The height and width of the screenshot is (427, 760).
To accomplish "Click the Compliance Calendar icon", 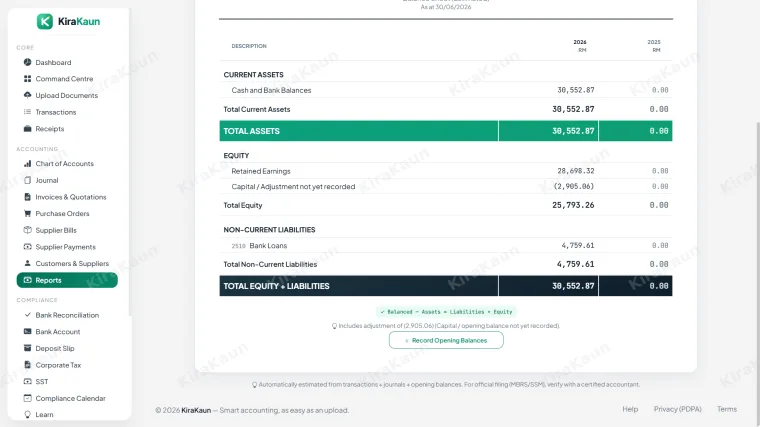I will 28,398.
